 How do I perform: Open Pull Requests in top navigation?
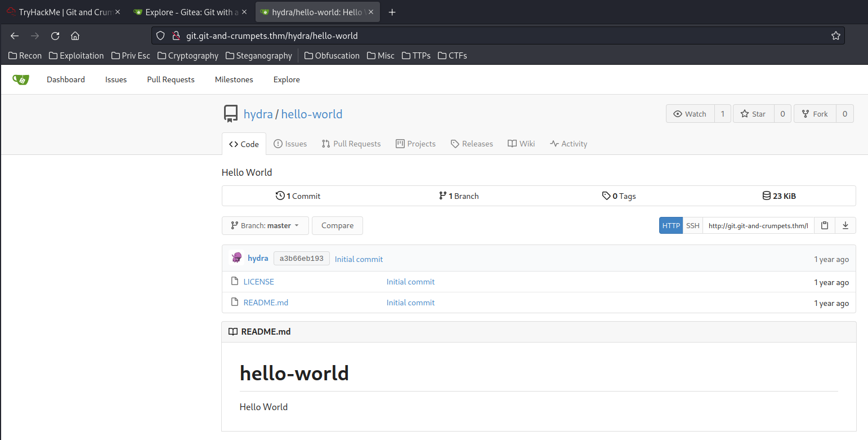click(x=171, y=79)
